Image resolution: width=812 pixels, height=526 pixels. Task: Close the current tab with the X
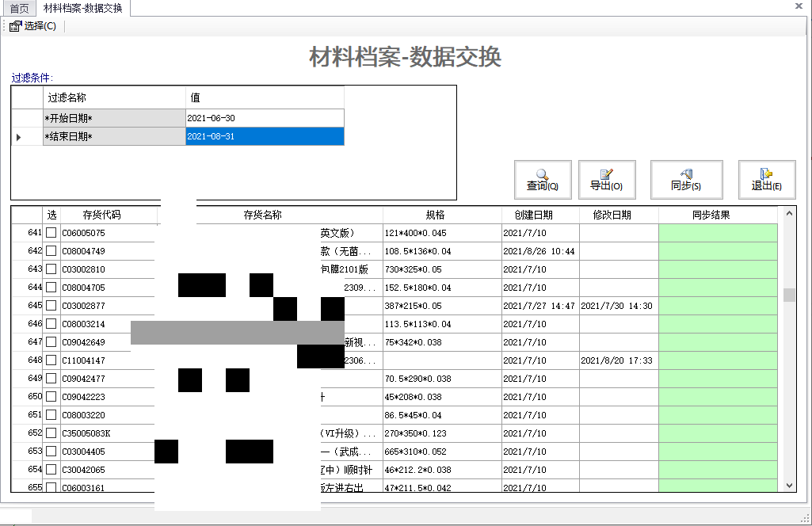(x=798, y=6)
